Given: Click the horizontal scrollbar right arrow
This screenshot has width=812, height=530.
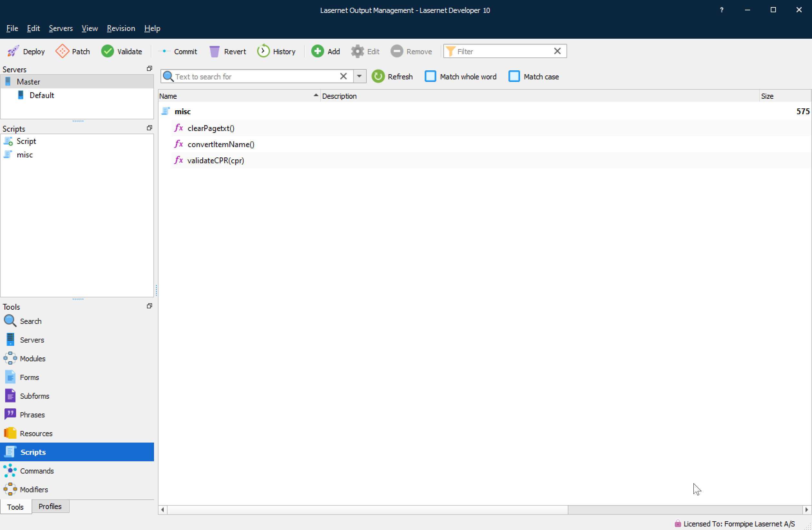Looking at the screenshot, I should tap(806, 509).
